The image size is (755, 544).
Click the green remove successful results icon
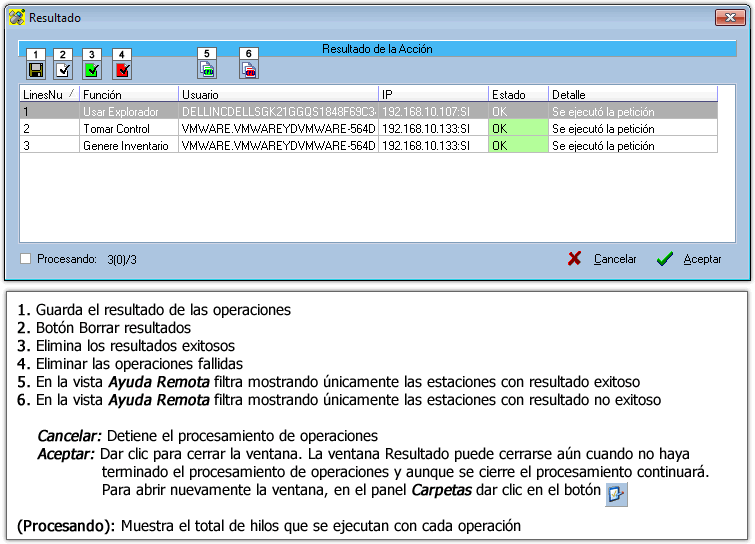pos(92,70)
